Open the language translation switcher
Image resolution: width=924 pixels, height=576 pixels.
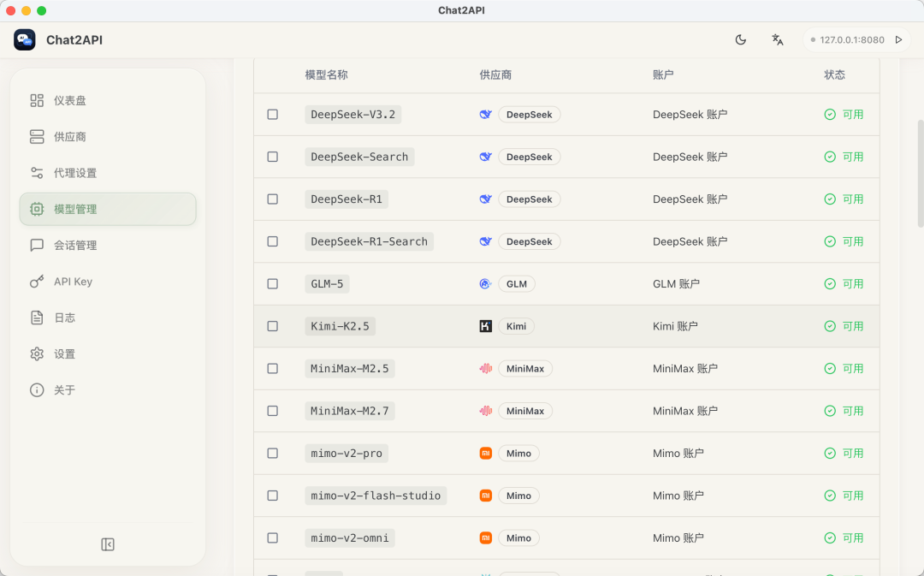[x=777, y=39]
